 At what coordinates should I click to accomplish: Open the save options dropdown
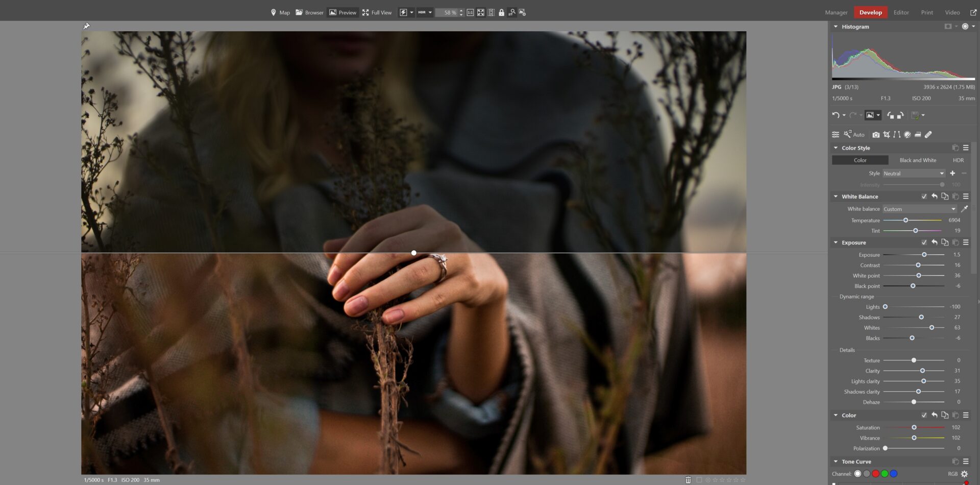(x=923, y=115)
